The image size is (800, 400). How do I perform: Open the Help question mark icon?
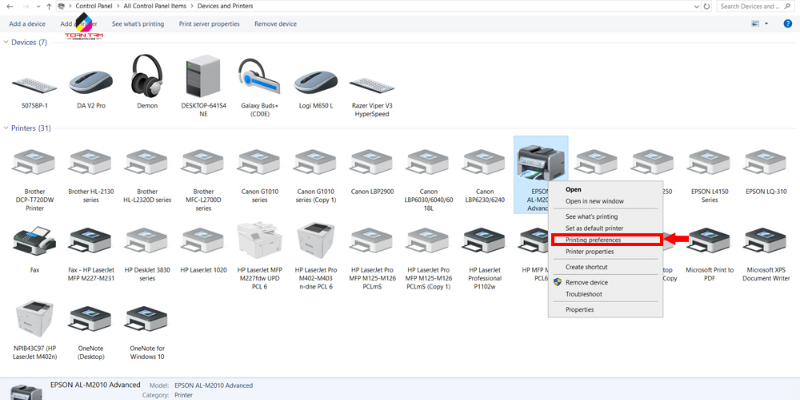click(x=787, y=23)
